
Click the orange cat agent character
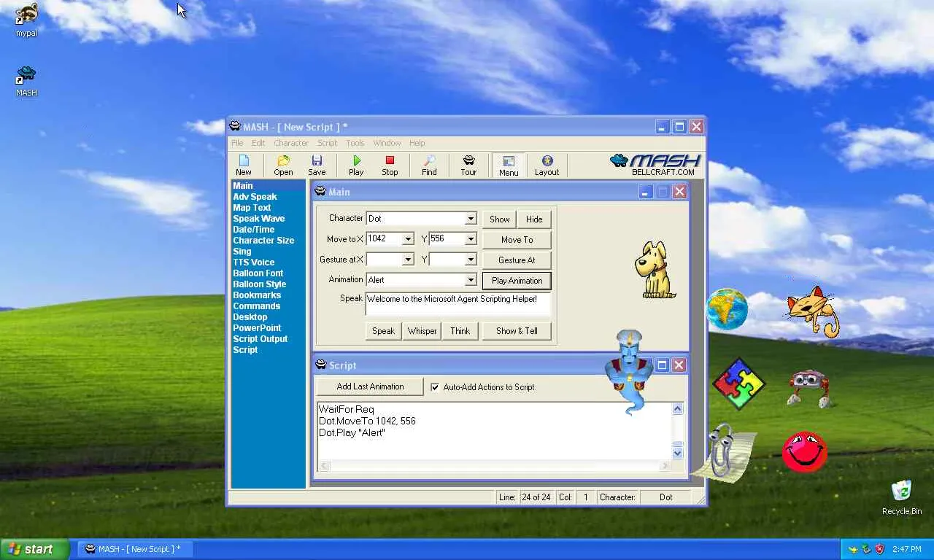point(813,311)
